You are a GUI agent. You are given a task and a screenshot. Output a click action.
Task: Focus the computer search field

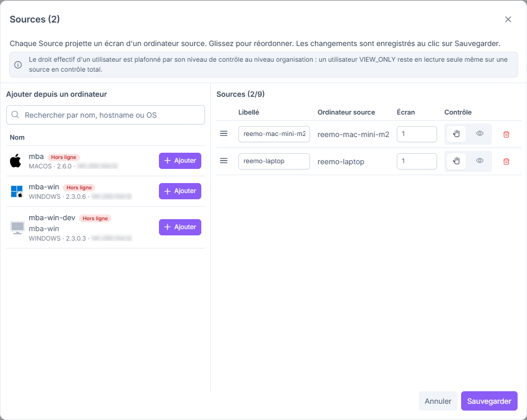106,115
